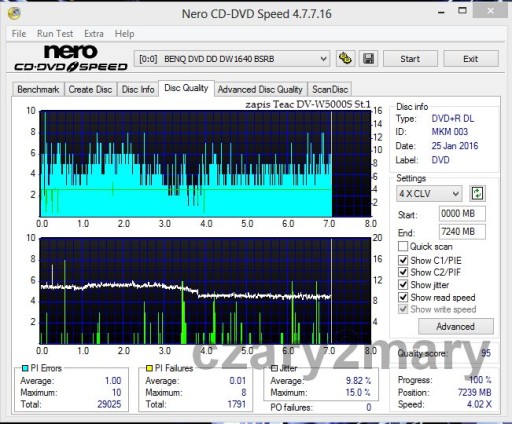
Task: Switch to the Benchmark tab
Action: point(38,89)
